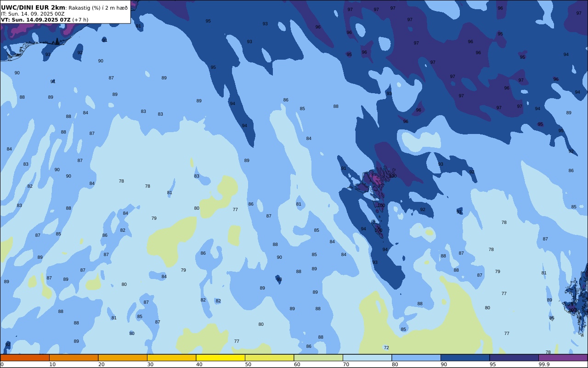Click the '(+7 h)' forecast offset text
588x368 pixels.
pyautogui.click(x=80, y=20)
